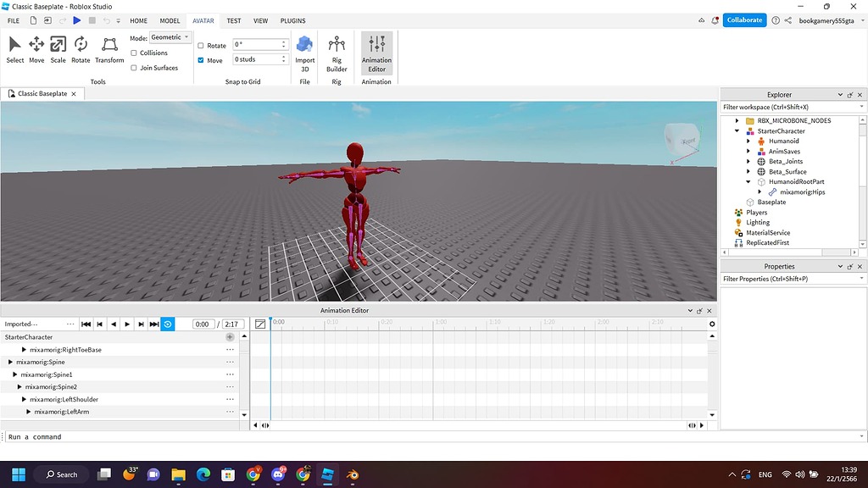Click the Collaborate button

coord(744,19)
